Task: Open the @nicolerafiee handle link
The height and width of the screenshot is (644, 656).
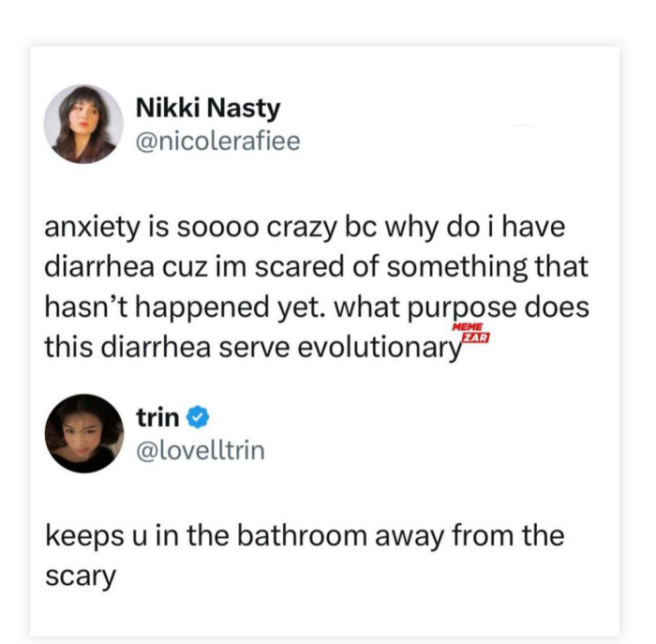Action: point(218,141)
